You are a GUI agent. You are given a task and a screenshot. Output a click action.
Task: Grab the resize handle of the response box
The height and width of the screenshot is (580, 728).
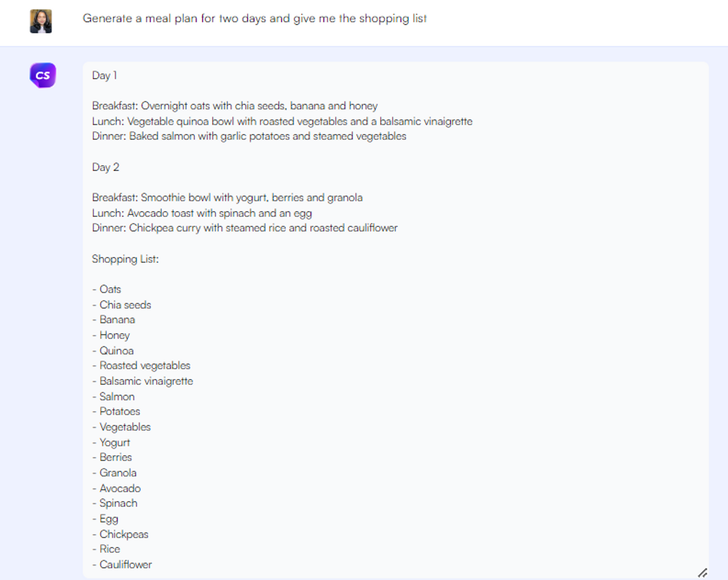[x=702, y=573]
